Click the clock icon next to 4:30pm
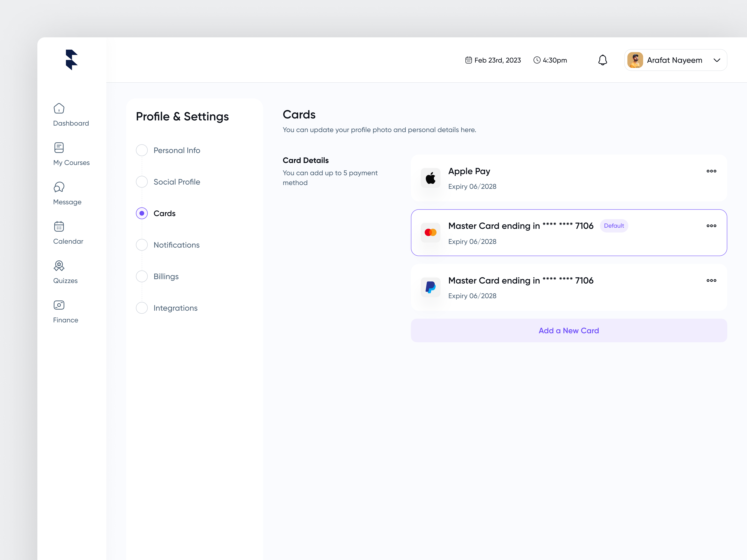 pyautogui.click(x=537, y=60)
